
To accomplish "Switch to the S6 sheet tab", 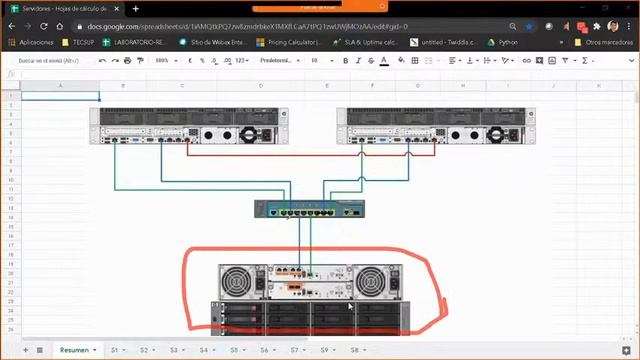I will click(267, 350).
